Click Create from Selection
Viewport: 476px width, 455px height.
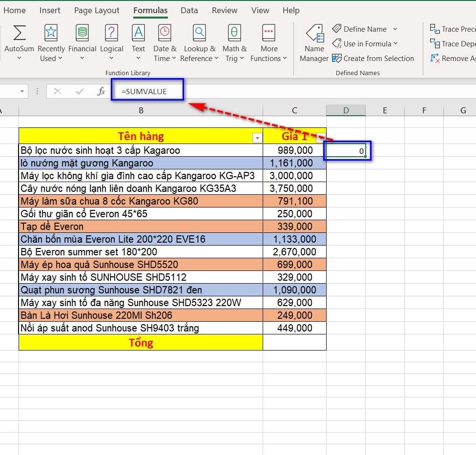373,59
